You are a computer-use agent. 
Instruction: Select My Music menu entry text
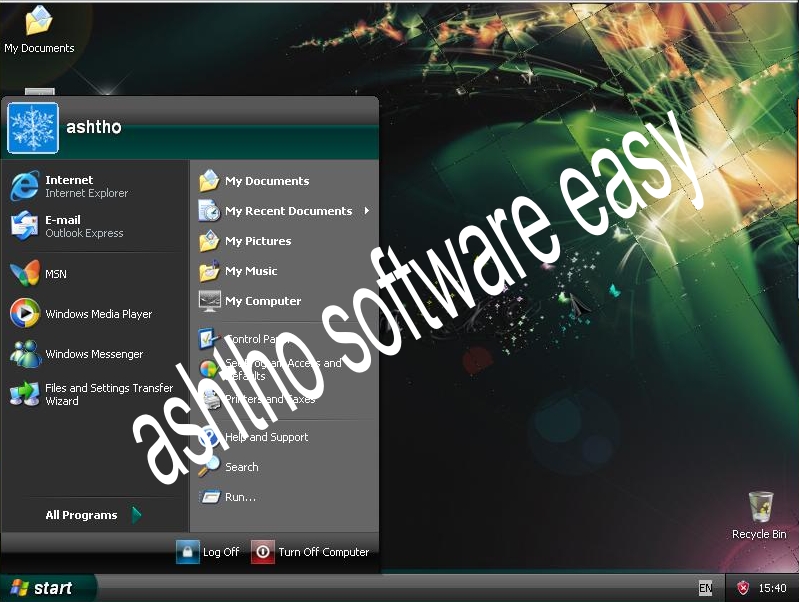pyautogui.click(x=251, y=271)
